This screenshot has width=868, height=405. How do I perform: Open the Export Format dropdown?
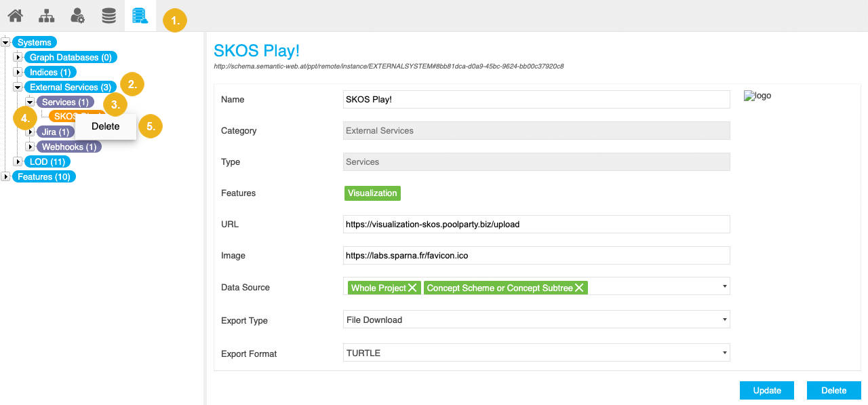(x=536, y=353)
